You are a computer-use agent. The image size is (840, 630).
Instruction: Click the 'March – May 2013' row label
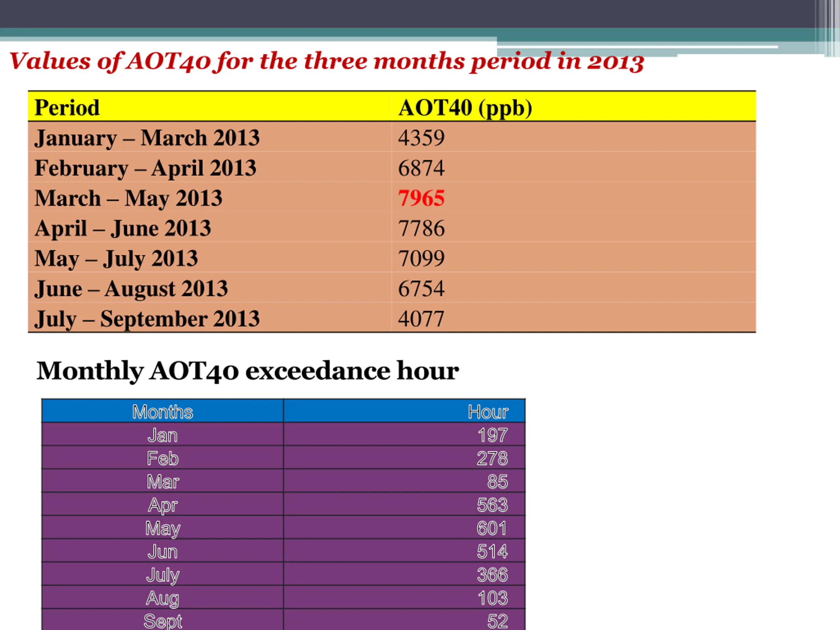pos(128,198)
